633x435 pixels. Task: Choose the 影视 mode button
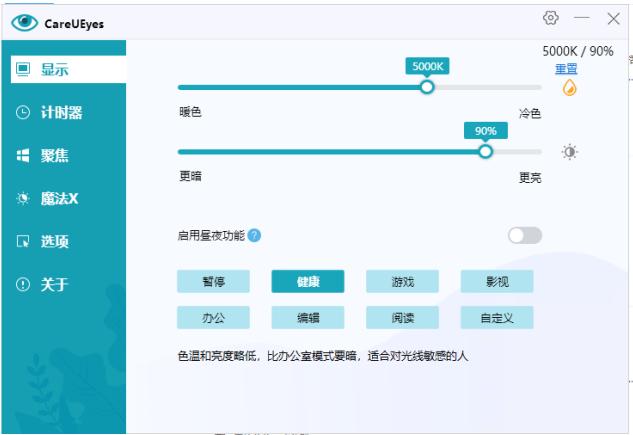[497, 281]
